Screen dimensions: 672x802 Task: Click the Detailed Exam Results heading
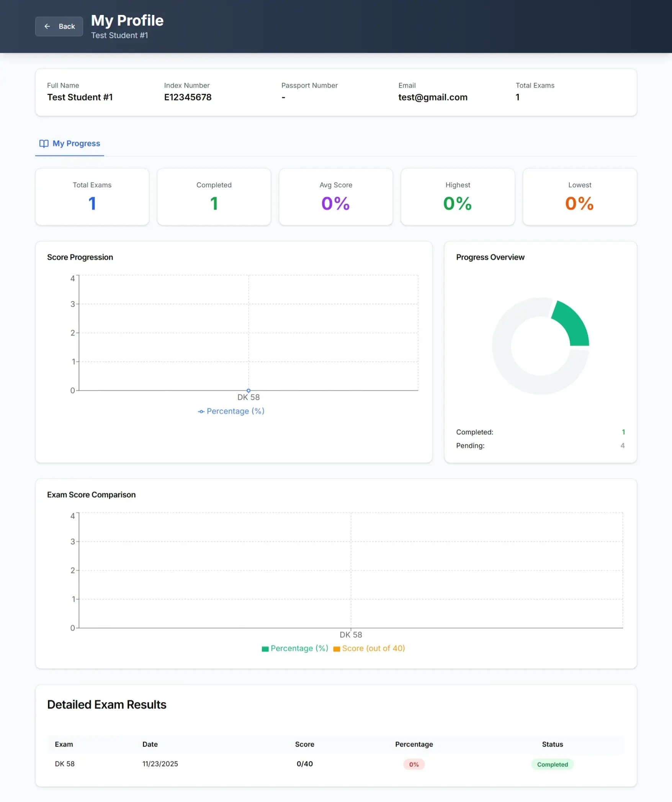pos(107,705)
